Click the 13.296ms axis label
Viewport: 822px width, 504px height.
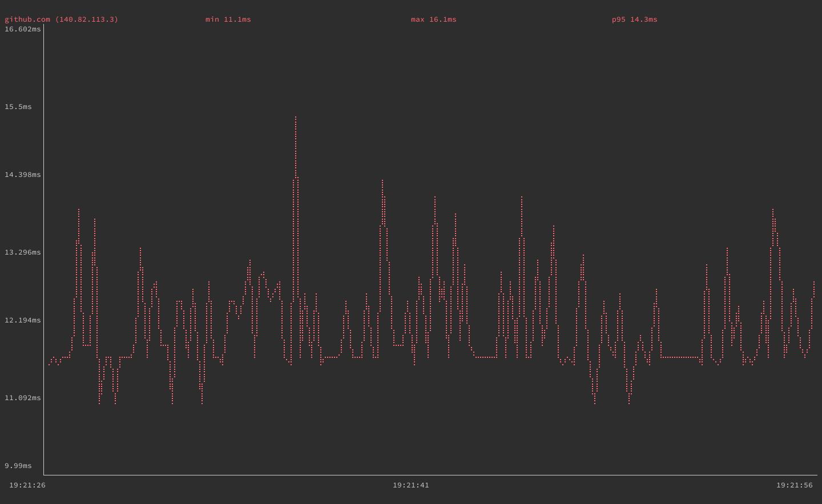click(22, 252)
